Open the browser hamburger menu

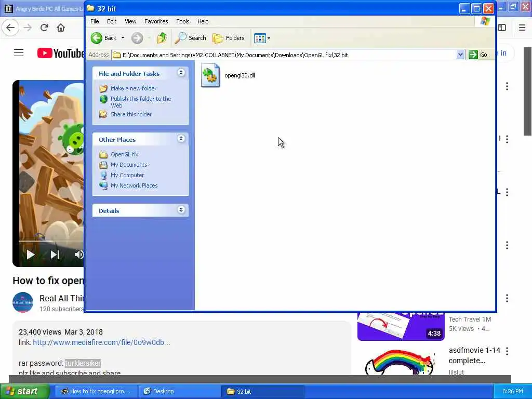point(522,28)
